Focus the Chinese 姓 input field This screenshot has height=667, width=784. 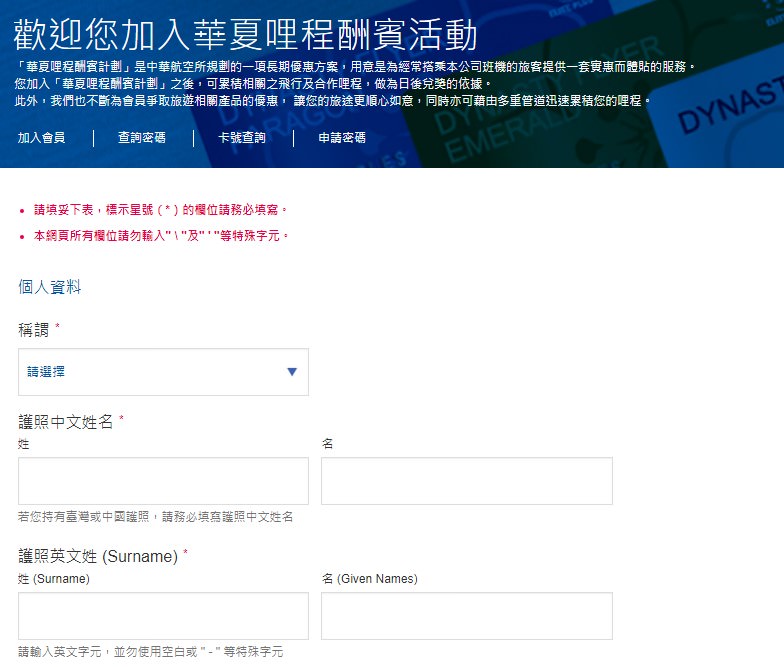tap(164, 481)
